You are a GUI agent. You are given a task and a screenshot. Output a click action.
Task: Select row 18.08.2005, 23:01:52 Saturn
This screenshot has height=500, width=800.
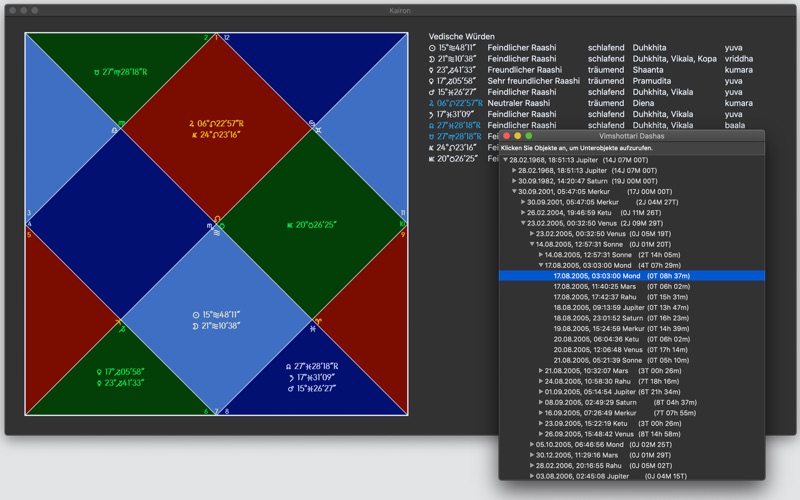(632, 318)
